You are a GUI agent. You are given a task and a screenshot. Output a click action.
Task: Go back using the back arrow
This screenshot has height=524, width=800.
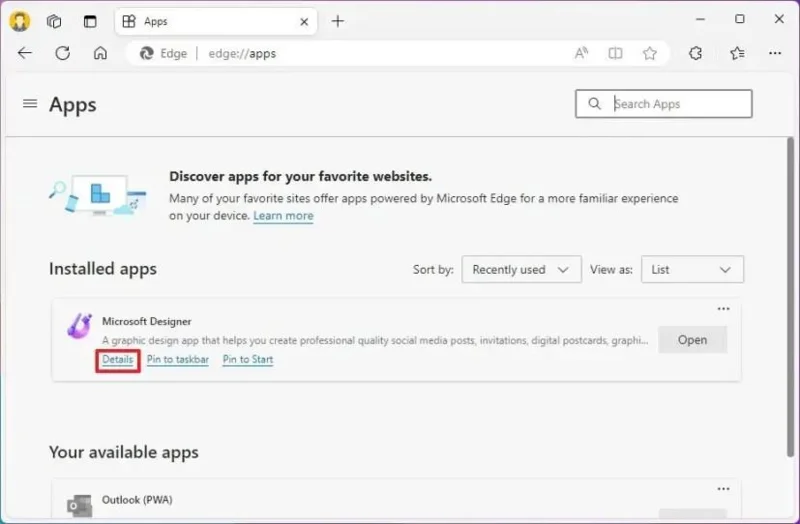[x=24, y=53]
